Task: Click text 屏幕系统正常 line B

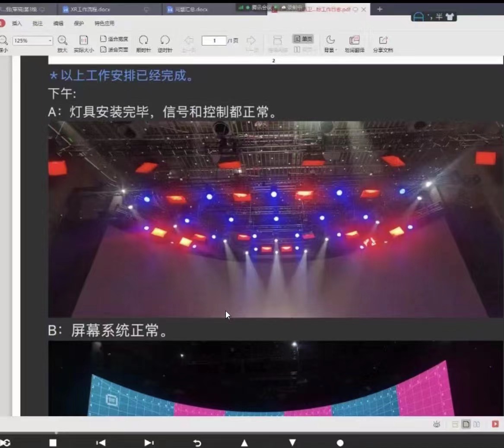Action: (x=108, y=330)
